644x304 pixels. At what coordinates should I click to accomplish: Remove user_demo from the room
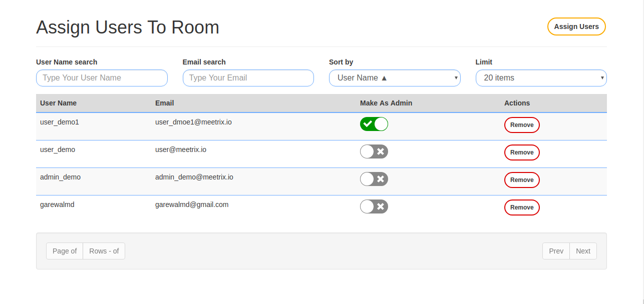pyautogui.click(x=521, y=152)
